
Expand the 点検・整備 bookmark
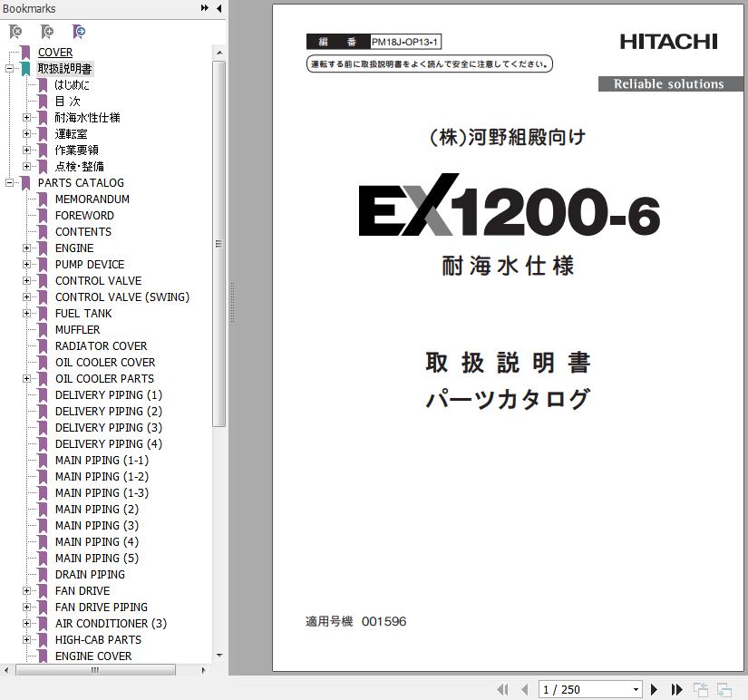[26, 166]
